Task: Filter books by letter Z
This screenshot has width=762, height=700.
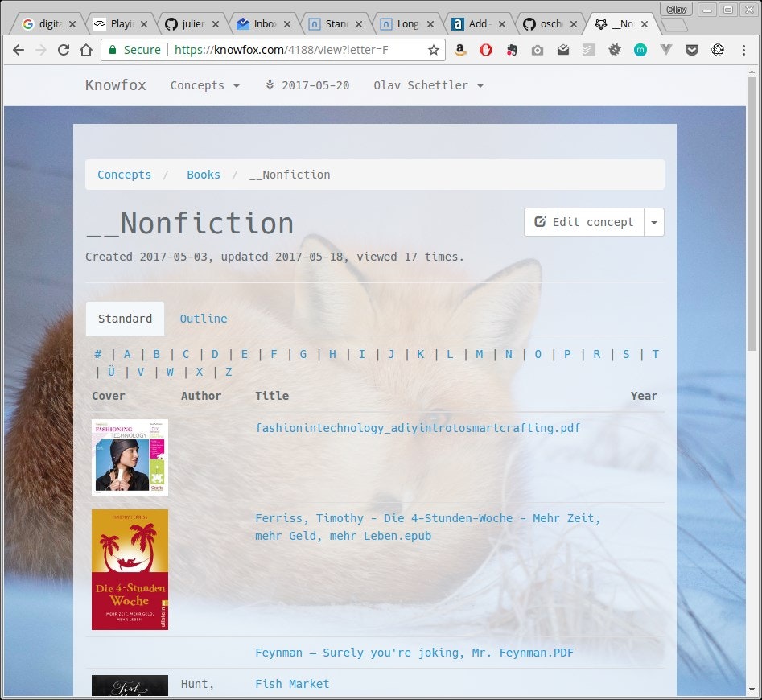Action: (229, 372)
